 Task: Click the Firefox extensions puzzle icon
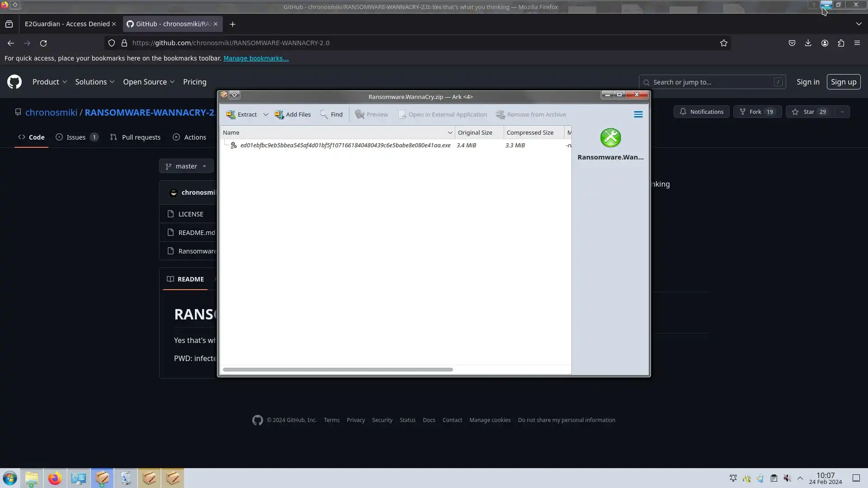841,43
